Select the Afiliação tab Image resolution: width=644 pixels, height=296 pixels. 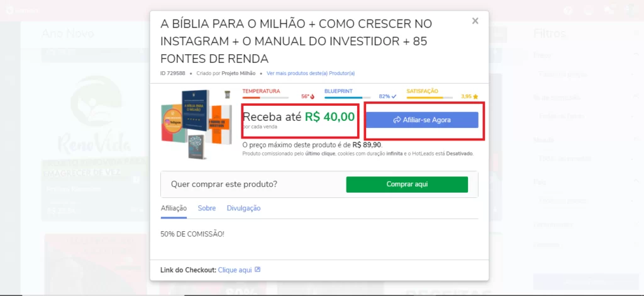(174, 208)
